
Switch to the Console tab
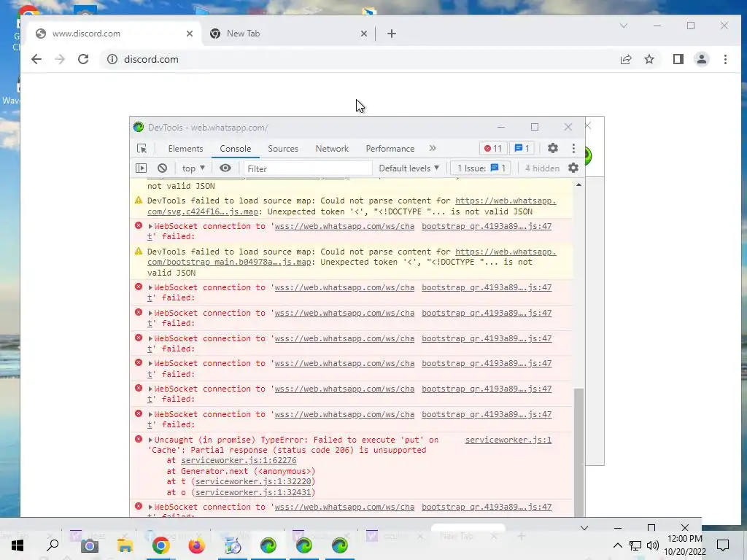click(x=236, y=149)
